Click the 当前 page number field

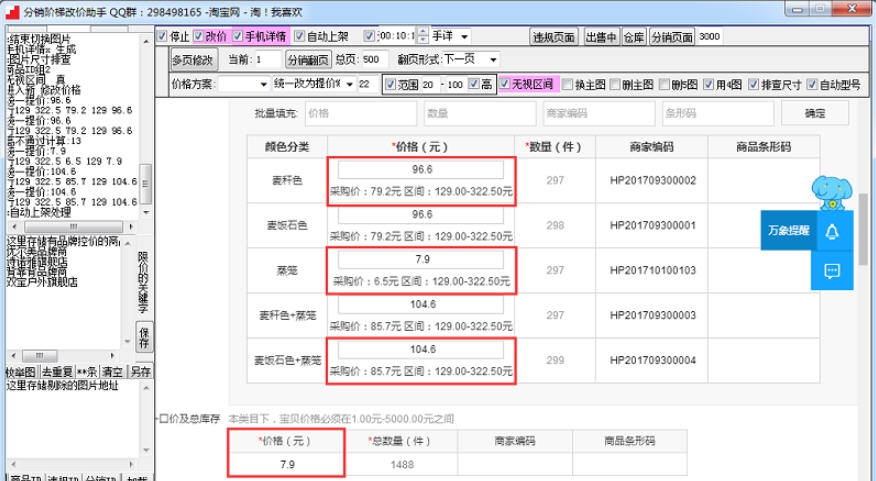[268, 59]
